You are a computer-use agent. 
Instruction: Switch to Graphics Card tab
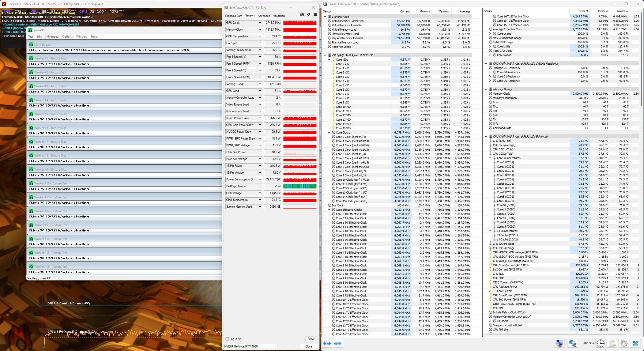click(x=233, y=16)
